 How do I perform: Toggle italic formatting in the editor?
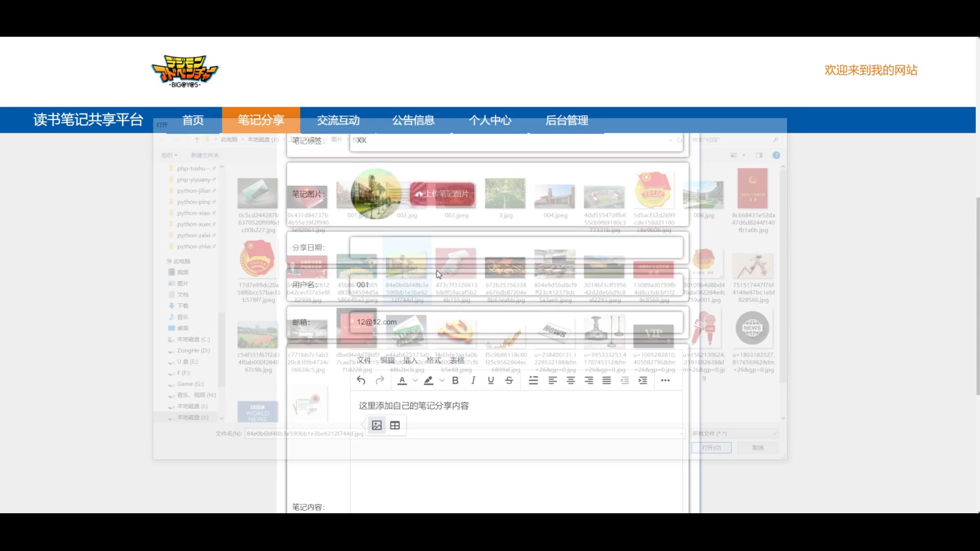point(473,381)
